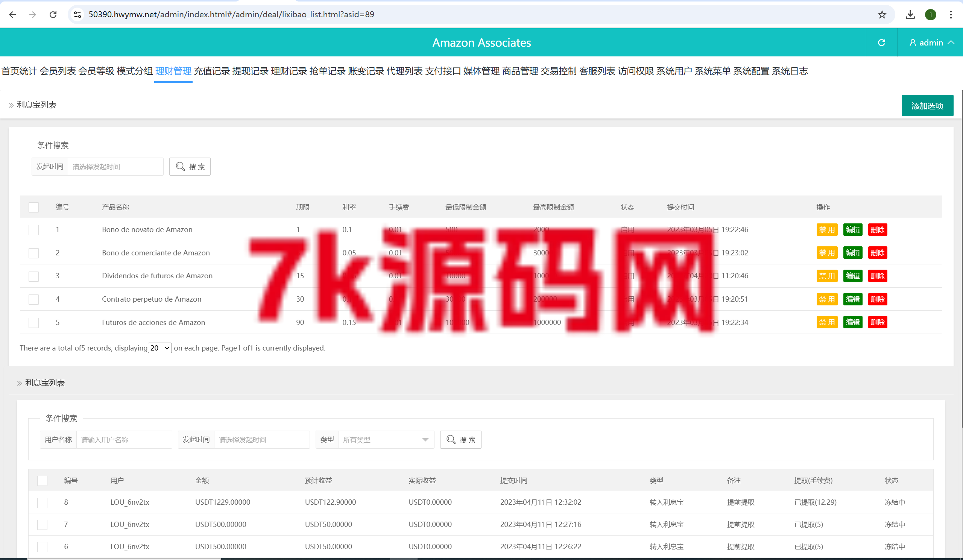This screenshot has height=560, width=963.
Task: Click the 抢单记录 menu
Action: (x=327, y=71)
